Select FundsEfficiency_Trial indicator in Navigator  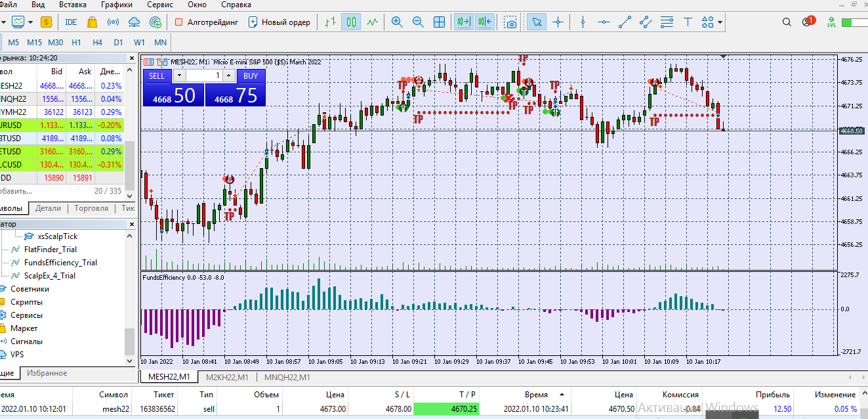[x=60, y=263]
